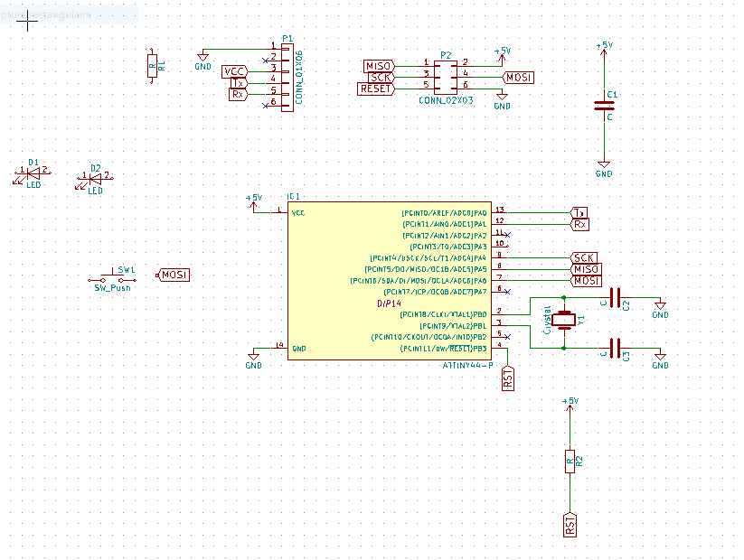This screenshot has width=744, height=560.
Task: Select the RST label below resistor R2
Action: pyautogui.click(x=570, y=525)
